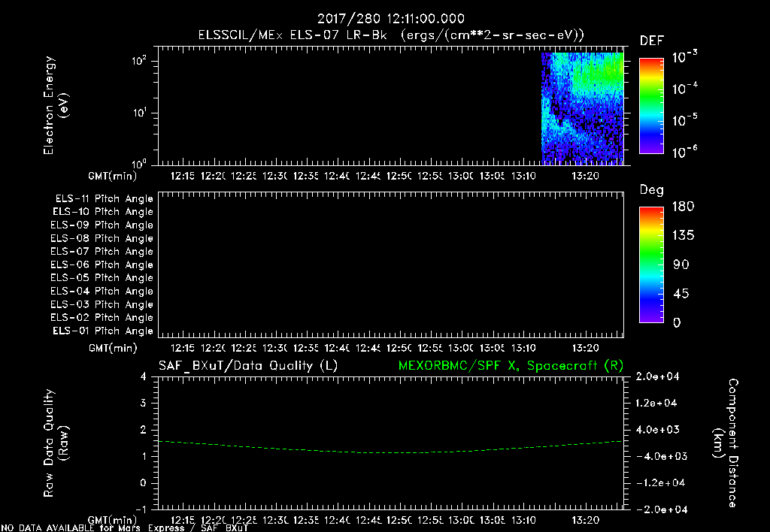Click the NO DATA AVAILABLE status message

(x=126, y=528)
